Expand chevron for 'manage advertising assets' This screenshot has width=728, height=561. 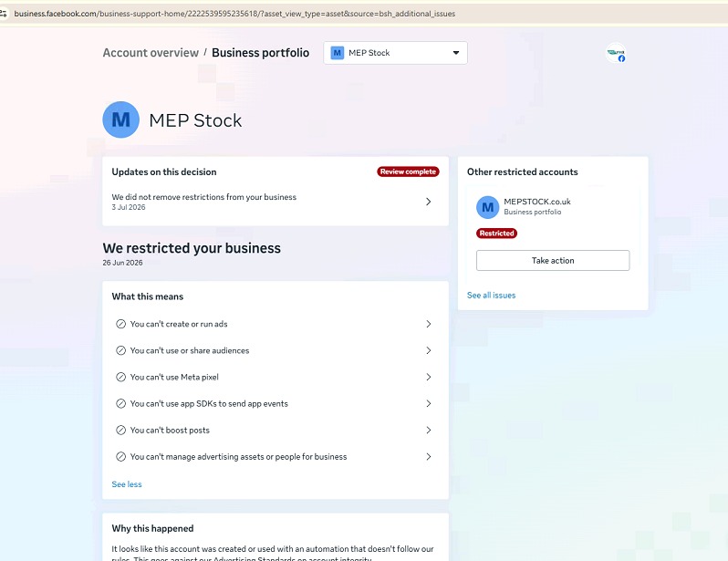(x=429, y=456)
